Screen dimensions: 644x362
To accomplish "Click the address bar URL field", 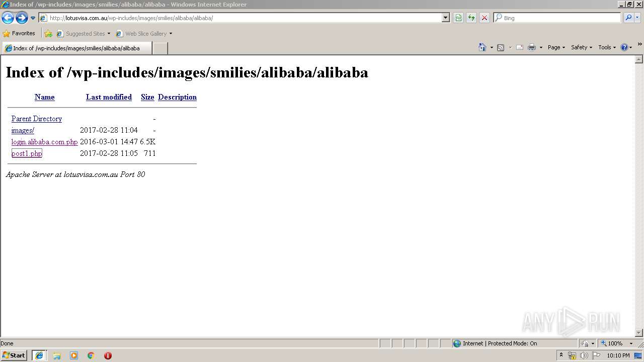I will point(240,18).
